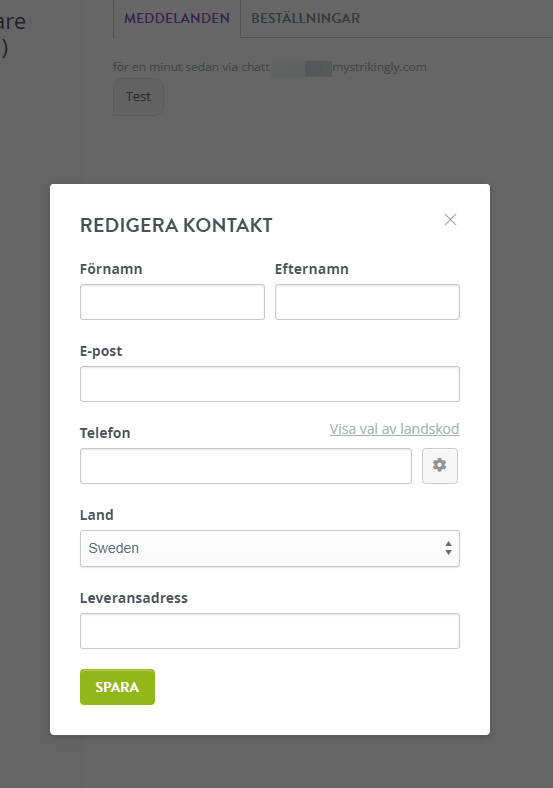Click the Telefon field label

[x=105, y=433]
